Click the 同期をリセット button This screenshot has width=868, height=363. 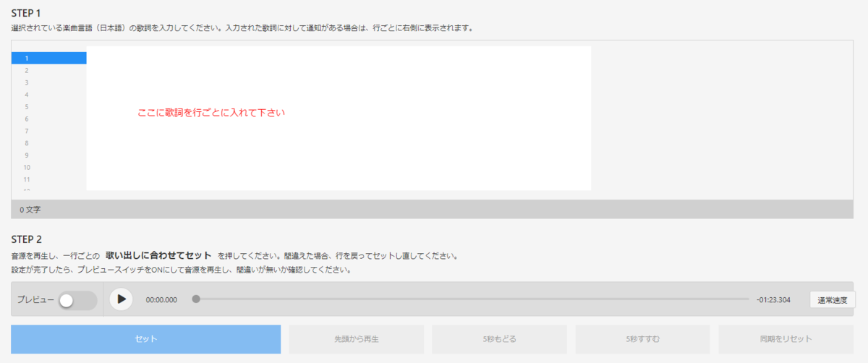click(x=786, y=339)
